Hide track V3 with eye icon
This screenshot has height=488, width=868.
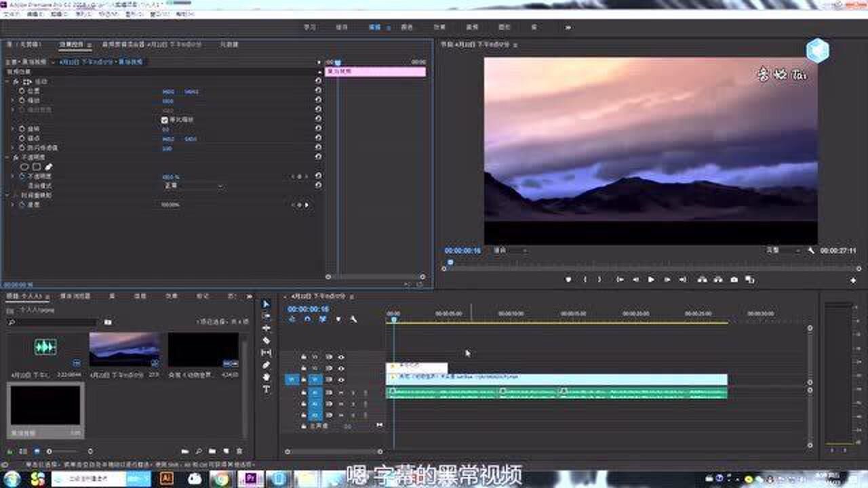[x=341, y=357]
